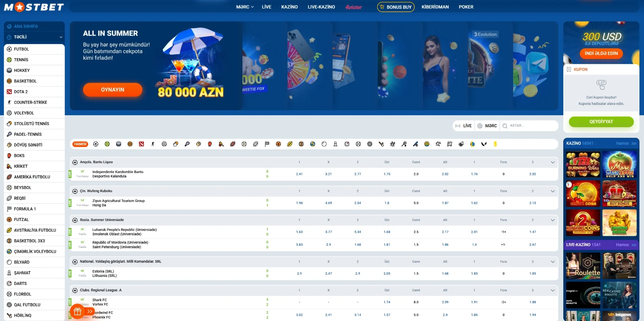This screenshot has width=644, height=321.
Task: Open the Evolution promo banner card
Action: pos(489,65)
